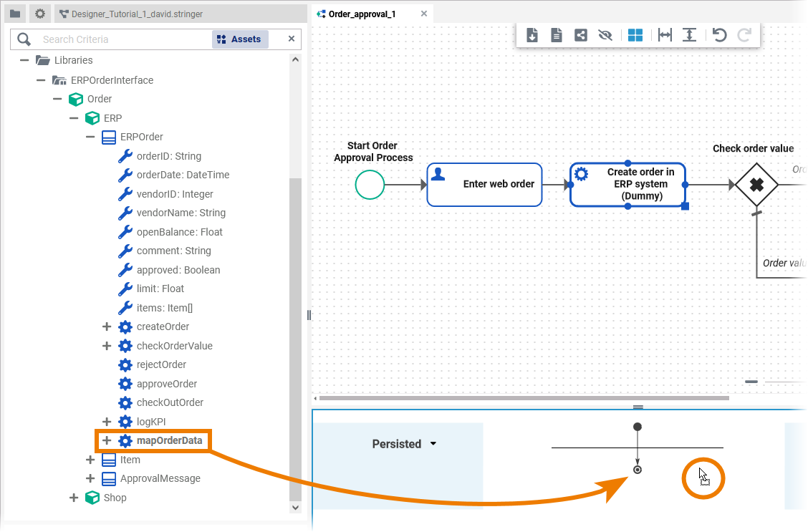
Task: Click the horizontal spacing tool icon
Action: tap(665, 35)
